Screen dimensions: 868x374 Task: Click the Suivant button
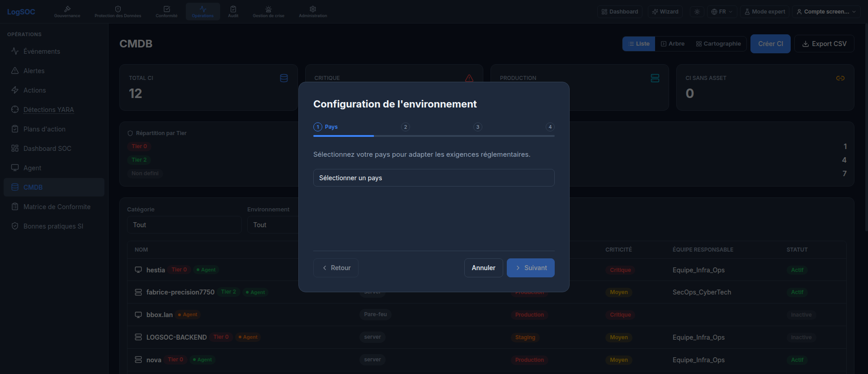[x=531, y=268]
